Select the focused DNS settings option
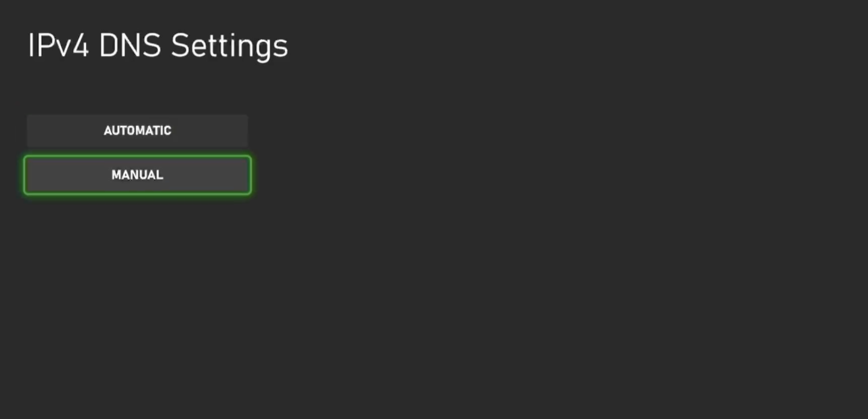Viewport: 868px width, 419px height. click(x=137, y=175)
